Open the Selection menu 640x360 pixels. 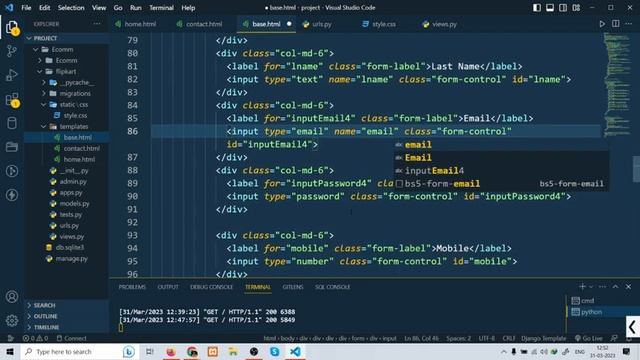click(x=71, y=8)
